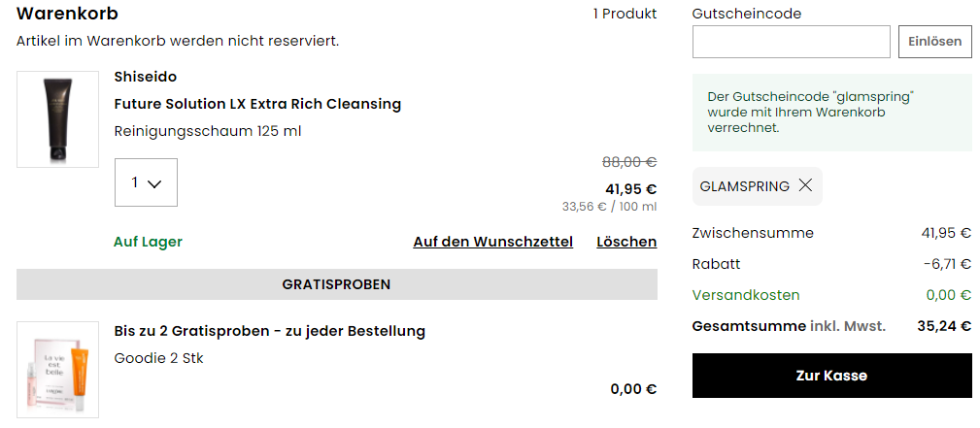Remove the GLAMSPRING coupon with X icon
The width and height of the screenshot is (980, 428).
(x=805, y=185)
